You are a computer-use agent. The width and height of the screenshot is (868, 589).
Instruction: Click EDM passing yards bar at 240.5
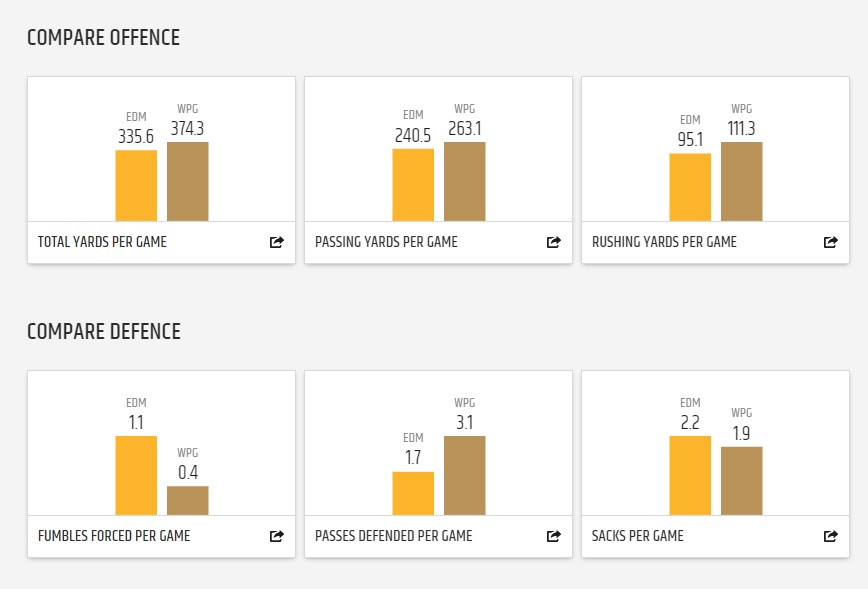[x=413, y=185]
